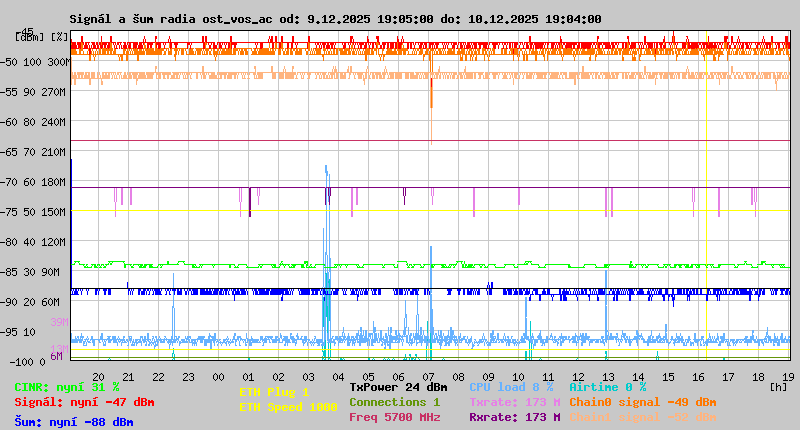Click the 'Rxrate: 173 M' legend entry
This screenshot has width=800, height=430.
515,417
